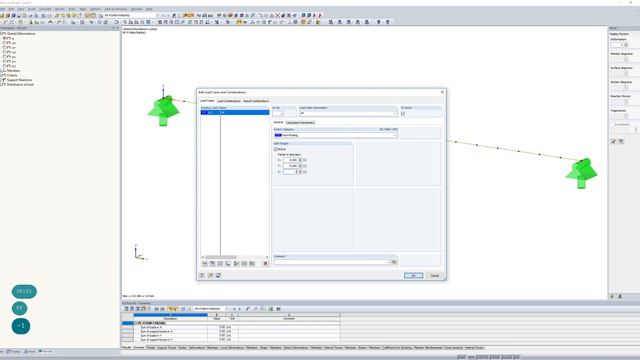Select the u global deformation radio button
This screenshot has height=360, width=640.
pyautogui.click(x=4, y=38)
